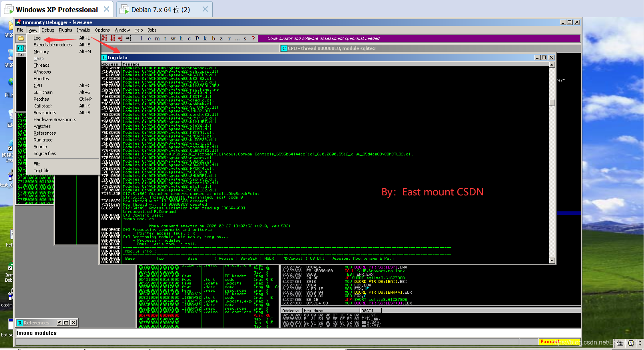The width and height of the screenshot is (644, 350).
Task: Open the Debug menu
Action: coord(48,30)
